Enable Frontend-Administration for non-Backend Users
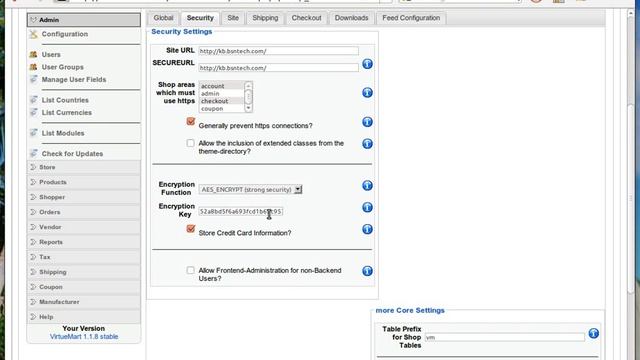Screen dimensions: 640x360 coord(191,270)
